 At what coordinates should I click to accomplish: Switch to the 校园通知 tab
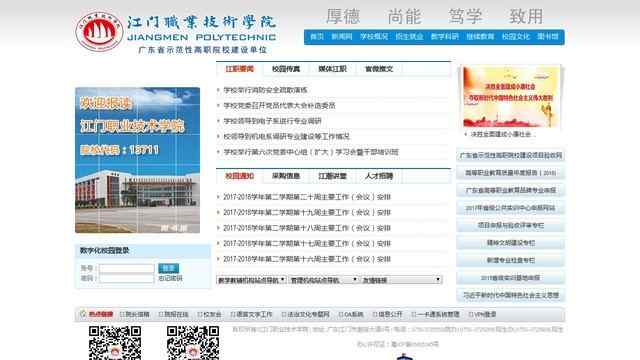[240, 176]
